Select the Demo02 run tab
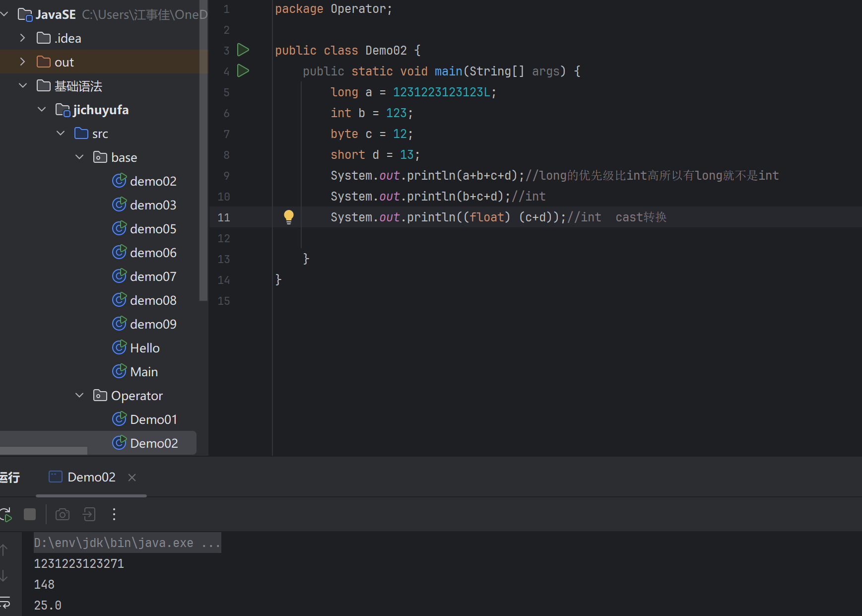This screenshot has height=616, width=862. click(91, 478)
